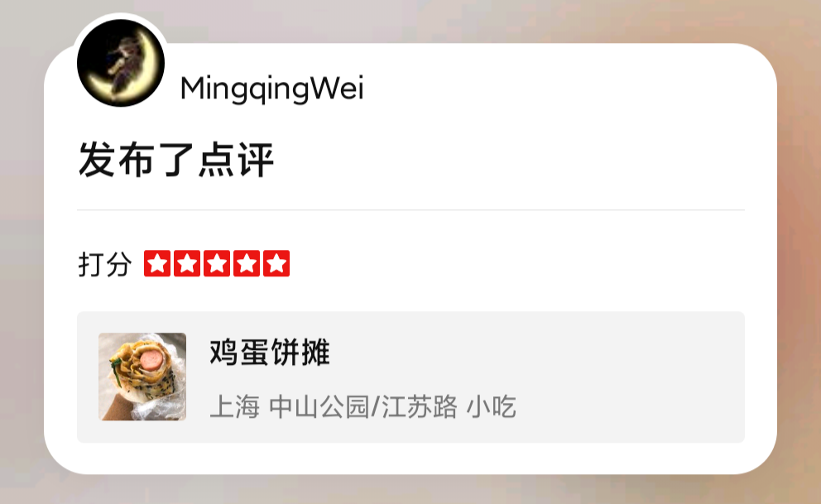Open the 鸡蛋饼摊 shop title
821x504 pixels.
pos(270,352)
